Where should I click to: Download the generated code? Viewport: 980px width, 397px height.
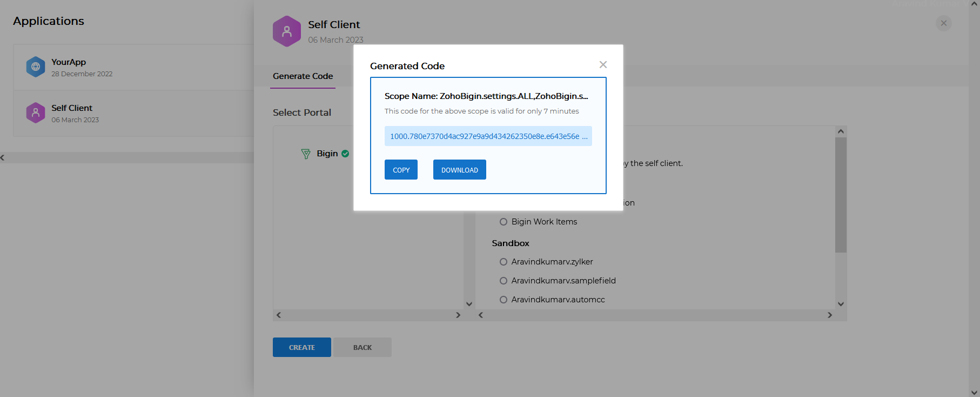(459, 170)
